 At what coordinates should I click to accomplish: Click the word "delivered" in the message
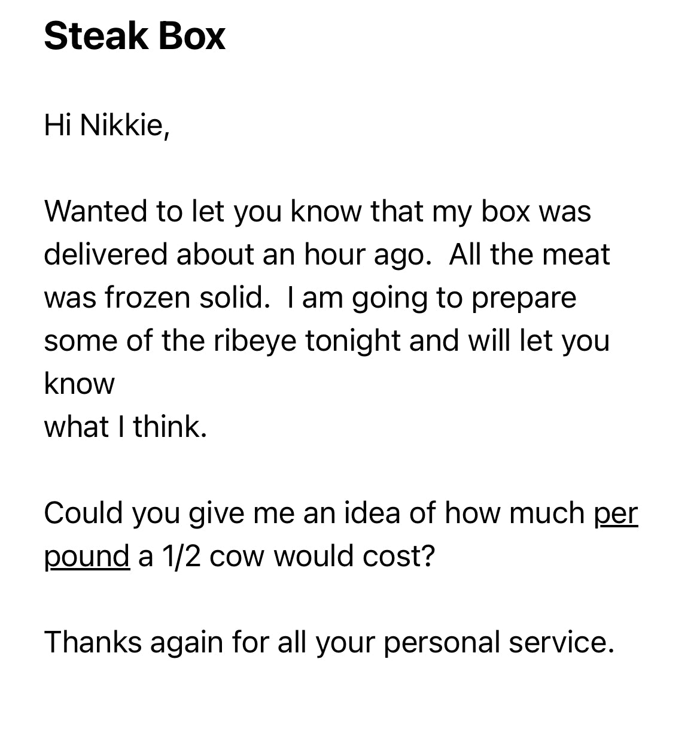point(105,254)
